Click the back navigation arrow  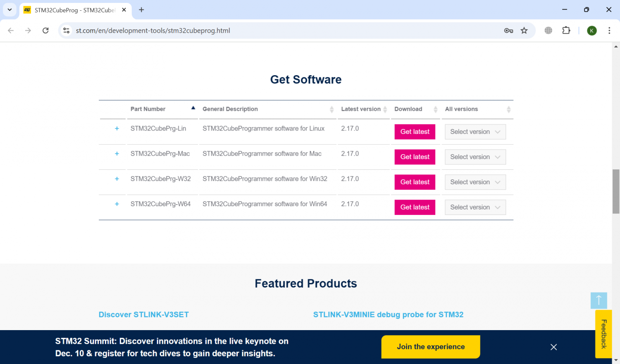(11, 30)
